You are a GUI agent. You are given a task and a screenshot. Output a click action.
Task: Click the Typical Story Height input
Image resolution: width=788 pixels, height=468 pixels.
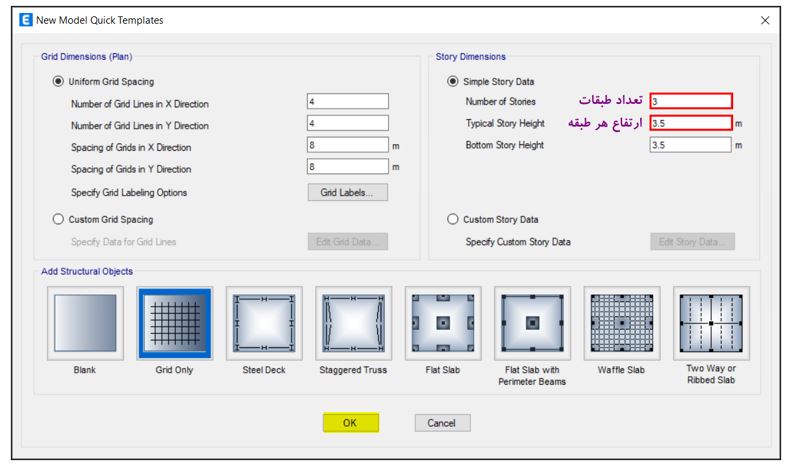point(691,123)
